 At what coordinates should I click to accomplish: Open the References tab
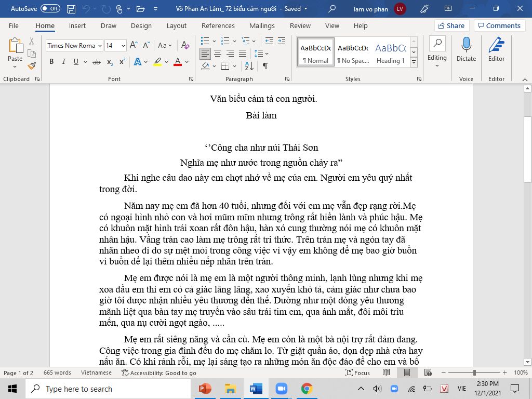coord(218,26)
